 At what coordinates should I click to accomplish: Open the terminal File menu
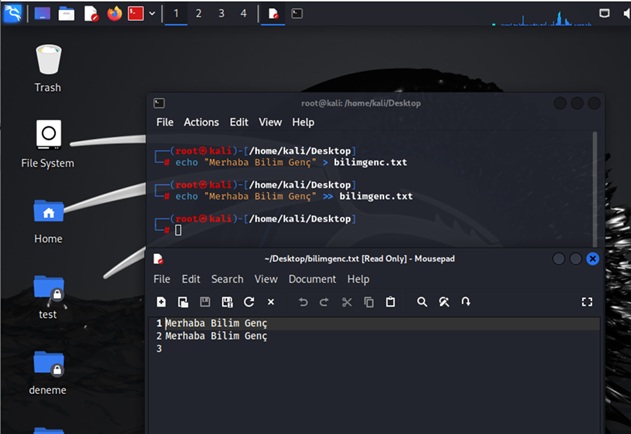165,122
